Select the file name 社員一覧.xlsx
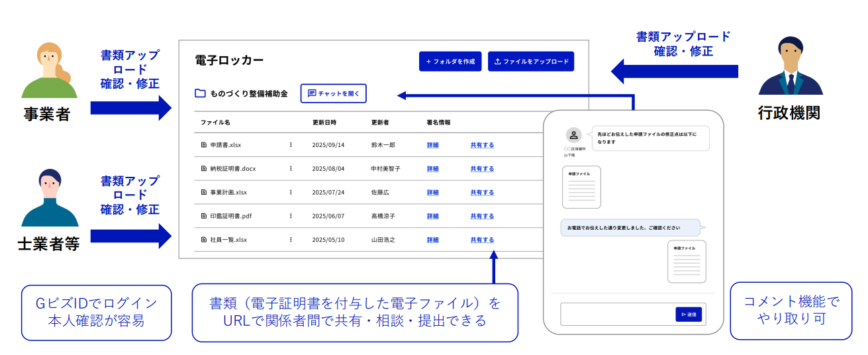 tap(228, 240)
